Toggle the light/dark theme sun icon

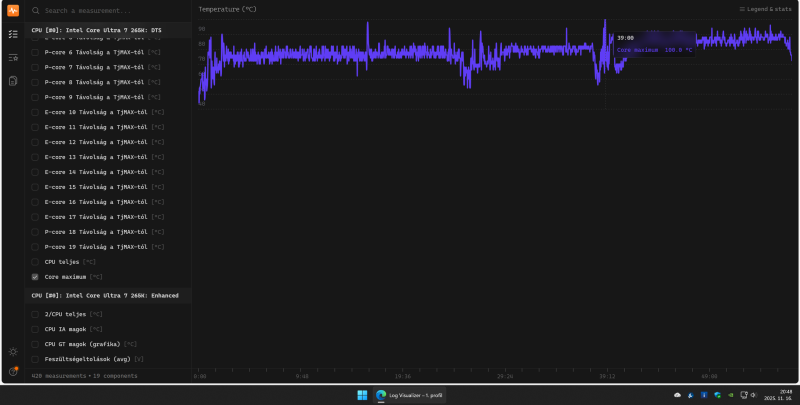pyautogui.click(x=13, y=352)
